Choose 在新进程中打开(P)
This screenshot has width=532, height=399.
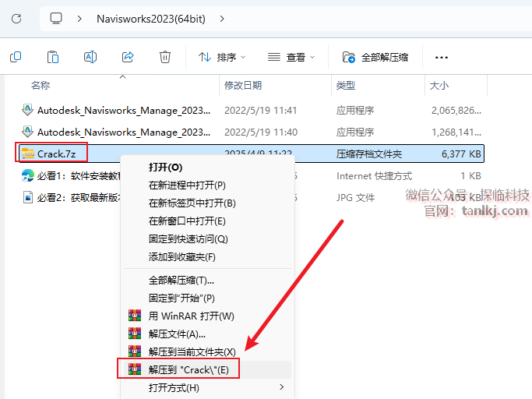[x=187, y=185]
